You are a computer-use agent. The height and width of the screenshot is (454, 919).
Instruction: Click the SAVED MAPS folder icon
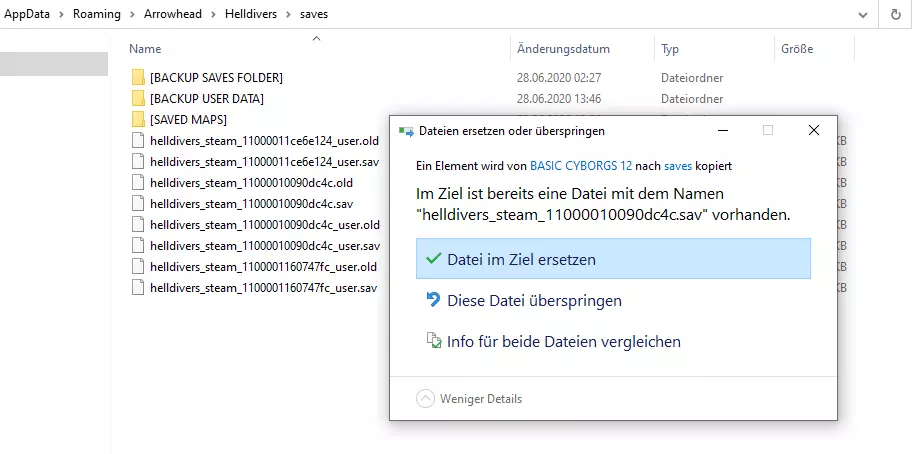138,120
